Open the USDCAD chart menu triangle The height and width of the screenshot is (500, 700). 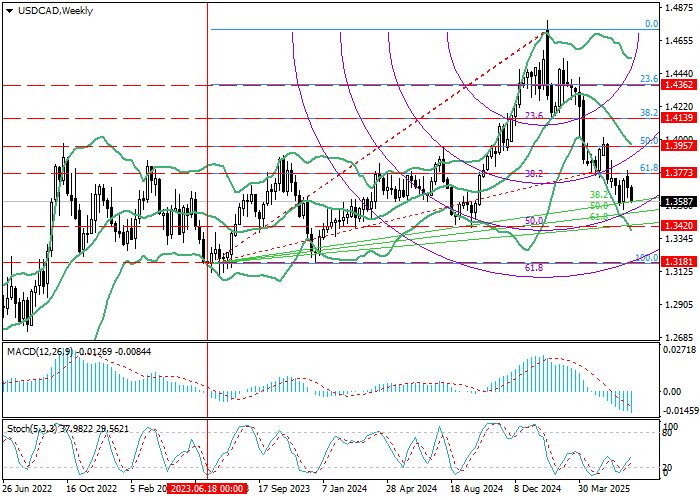9,11
